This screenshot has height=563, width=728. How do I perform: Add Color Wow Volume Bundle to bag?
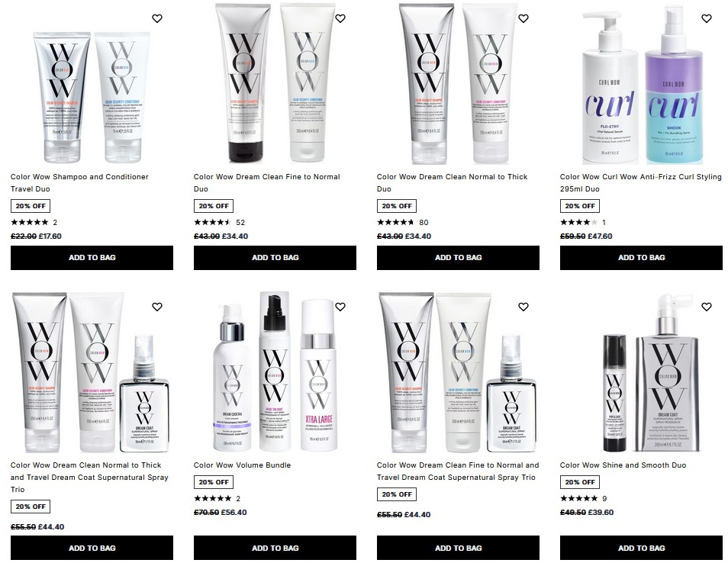[275, 548]
